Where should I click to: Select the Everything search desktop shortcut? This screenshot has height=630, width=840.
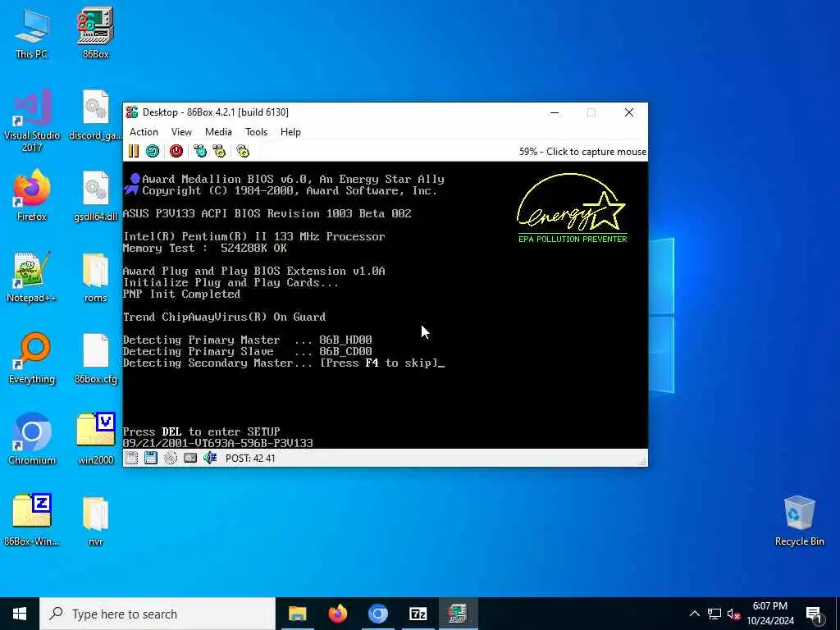pos(32,358)
